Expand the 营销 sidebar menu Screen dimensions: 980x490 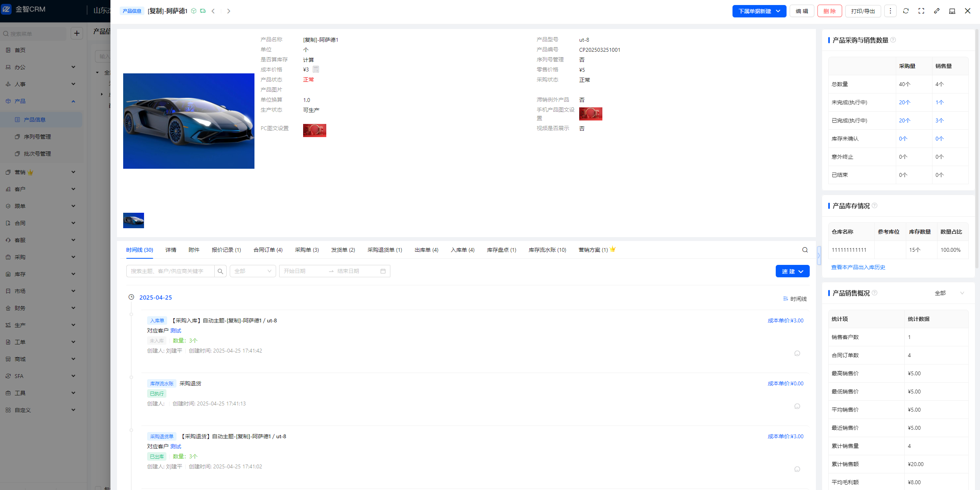41,172
